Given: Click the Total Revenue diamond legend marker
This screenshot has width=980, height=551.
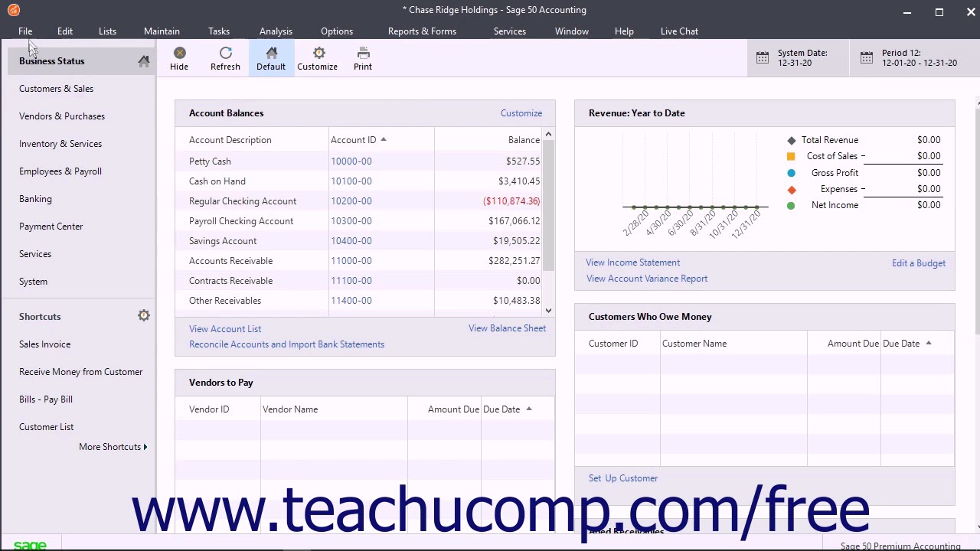Looking at the screenshot, I should [792, 140].
